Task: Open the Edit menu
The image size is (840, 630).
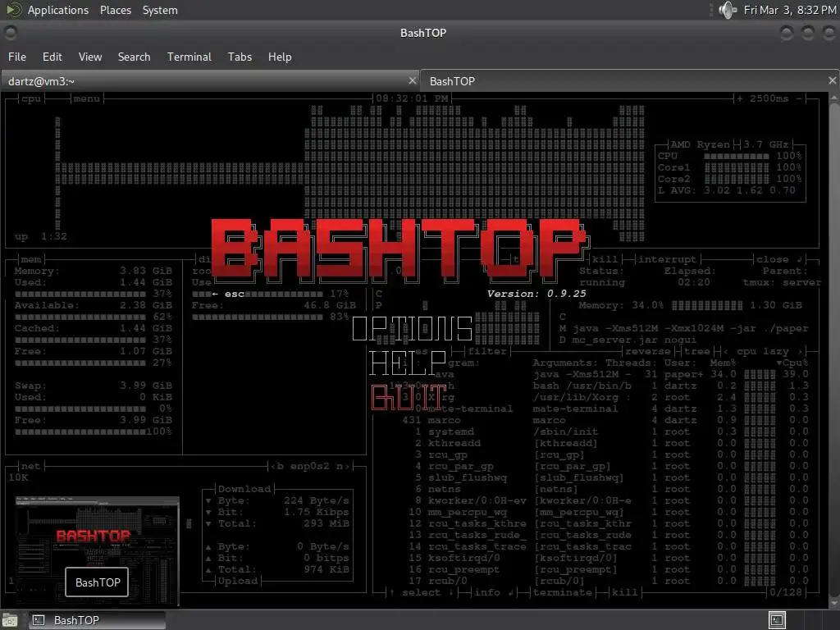Action: tap(52, 57)
